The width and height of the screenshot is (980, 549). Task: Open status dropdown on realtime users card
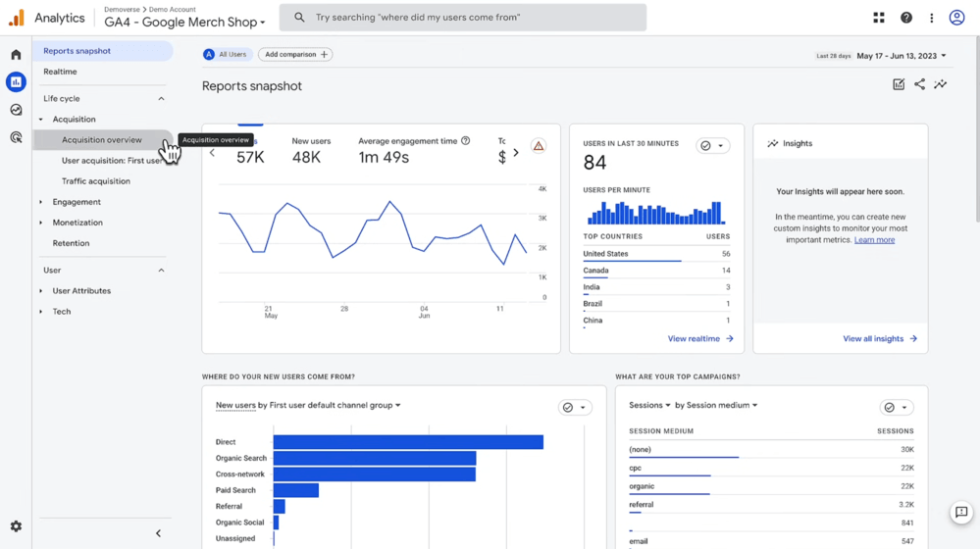pos(712,145)
